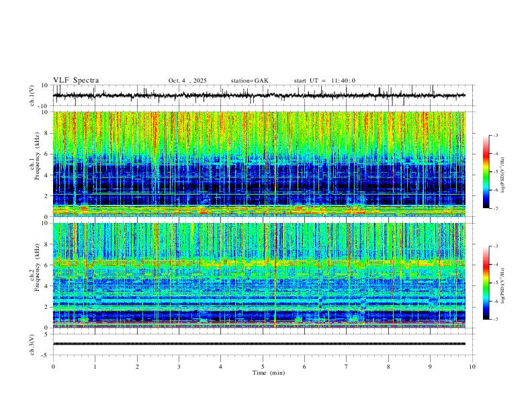Click the "-3" tick on ch.2 colorbar
The width and height of the screenshot is (532, 411).
pos(496,246)
